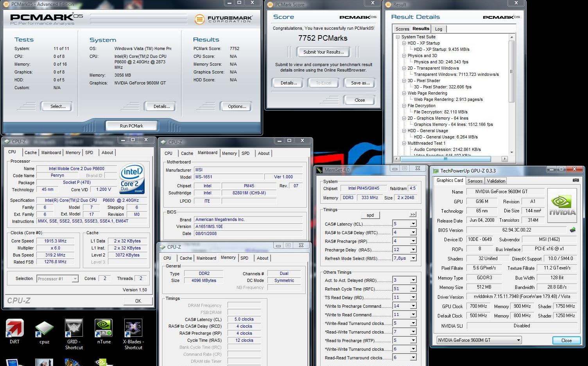The image size is (588, 366).
Task: Click the CPU-Z CPU window title icon
Action: [7, 141]
